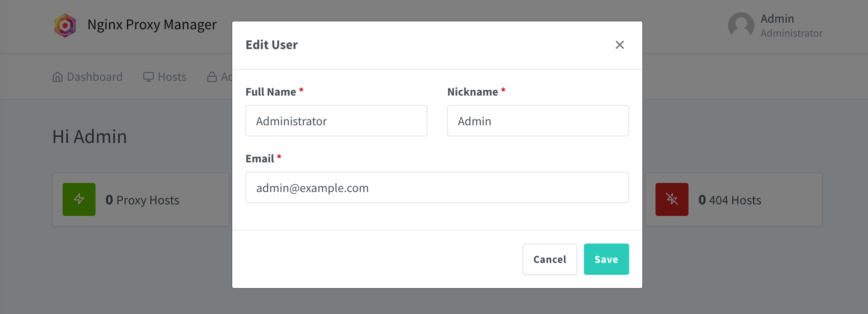This screenshot has height=314, width=868.
Task: Close the Edit User dialog with X
Action: click(x=619, y=45)
